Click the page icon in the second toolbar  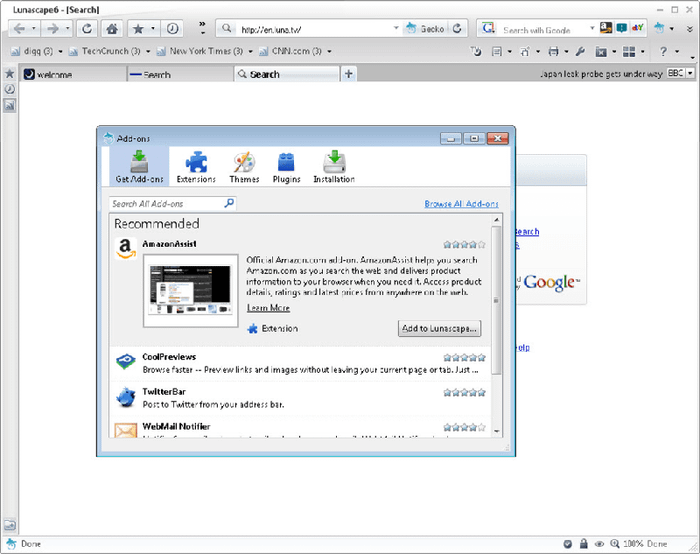496,52
